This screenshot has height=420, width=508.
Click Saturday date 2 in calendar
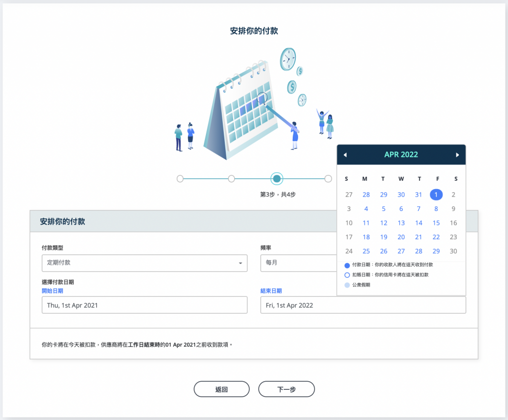coord(453,195)
